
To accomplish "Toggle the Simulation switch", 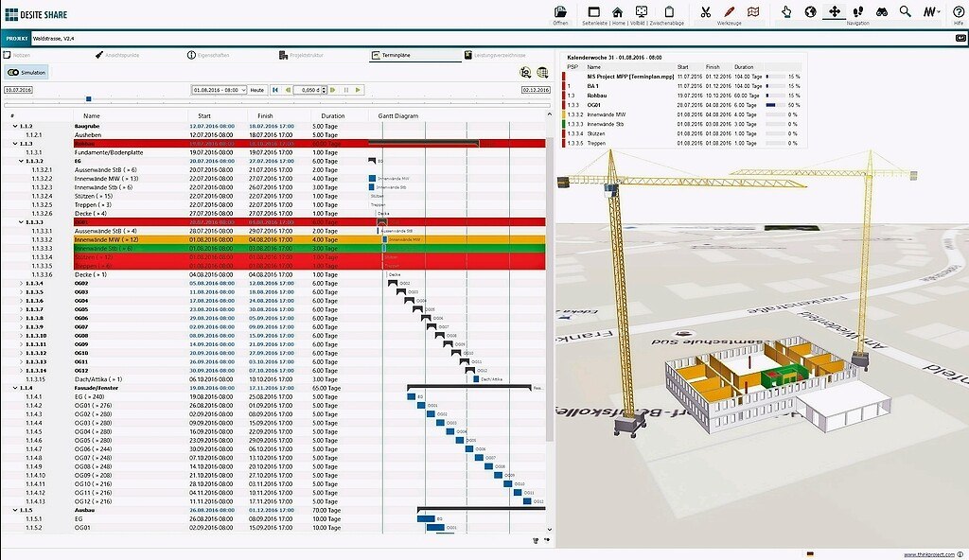I will point(26,72).
